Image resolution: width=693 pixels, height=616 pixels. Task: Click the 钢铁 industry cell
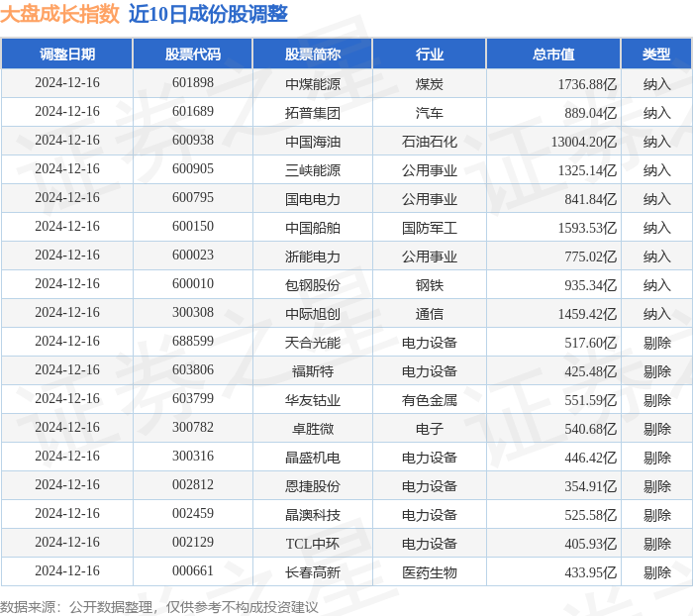point(429,285)
